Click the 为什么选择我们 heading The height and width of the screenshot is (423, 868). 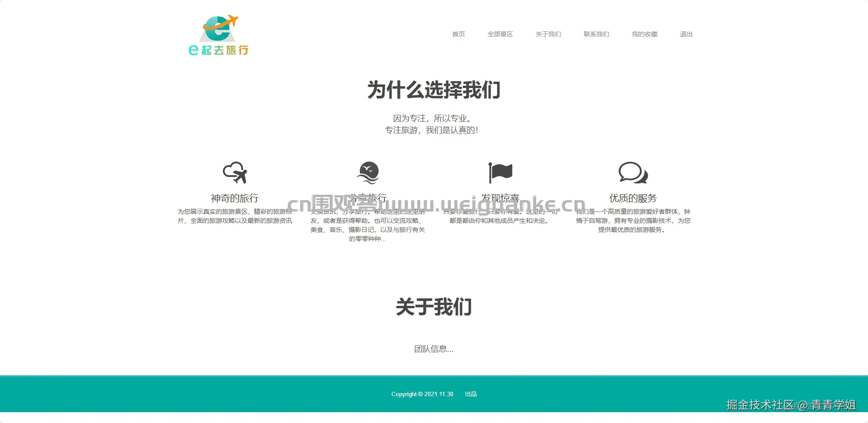(434, 90)
